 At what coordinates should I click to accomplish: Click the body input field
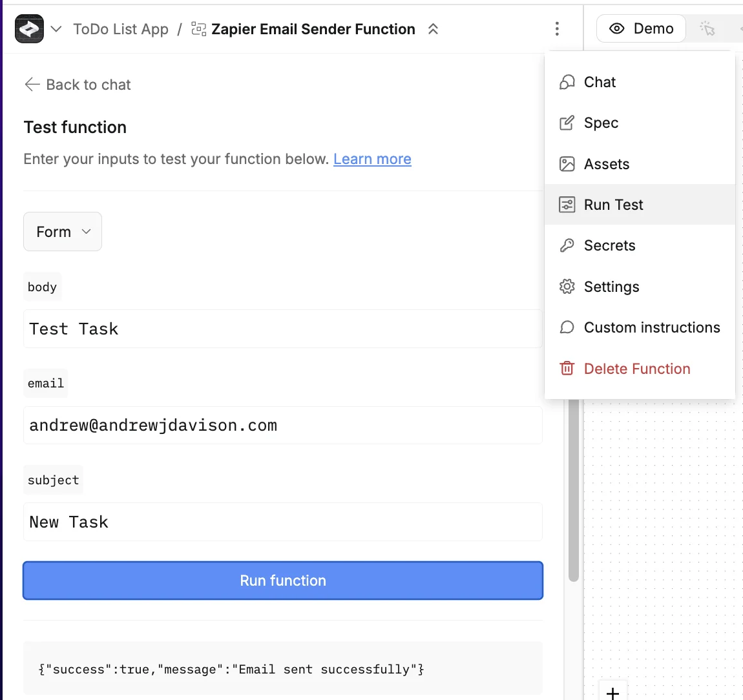[x=283, y=329]
